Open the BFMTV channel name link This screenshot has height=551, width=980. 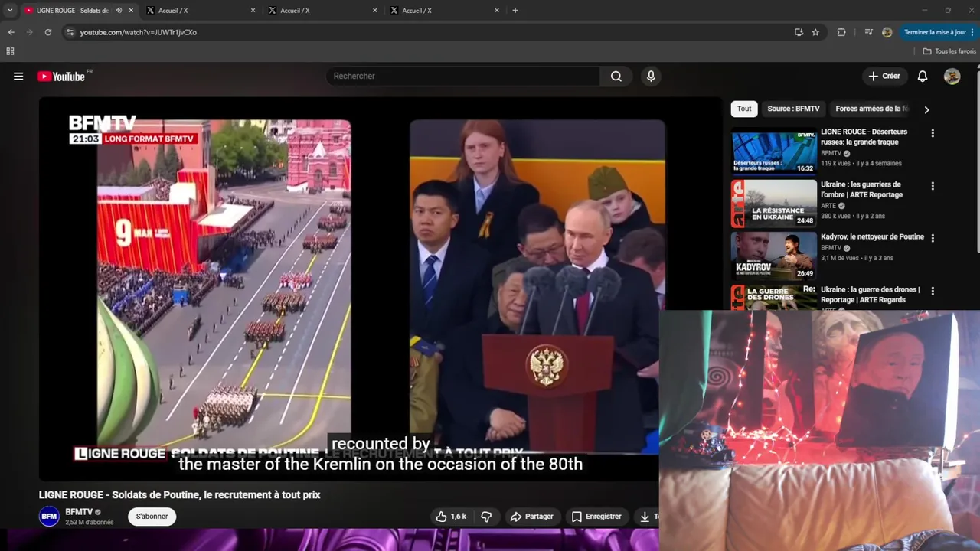coord(79,512)
